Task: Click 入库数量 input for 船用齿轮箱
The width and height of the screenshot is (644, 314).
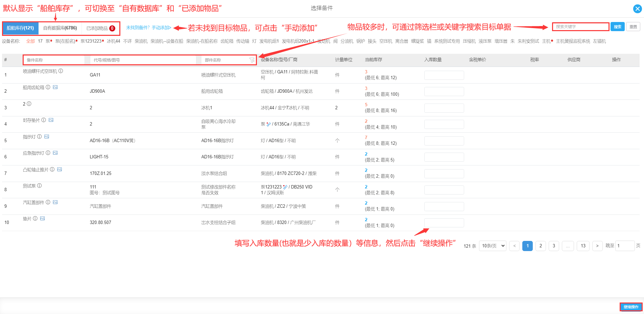Action: (444, 91)
